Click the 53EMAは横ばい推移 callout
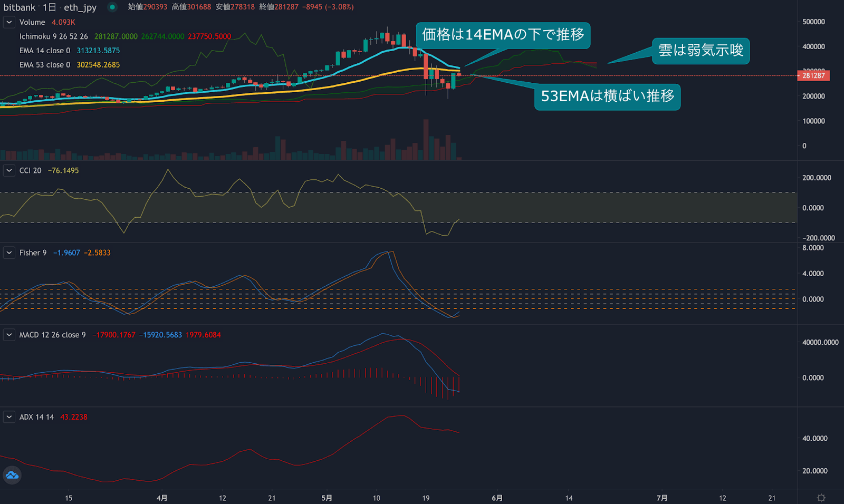 [x=607, y=96]
